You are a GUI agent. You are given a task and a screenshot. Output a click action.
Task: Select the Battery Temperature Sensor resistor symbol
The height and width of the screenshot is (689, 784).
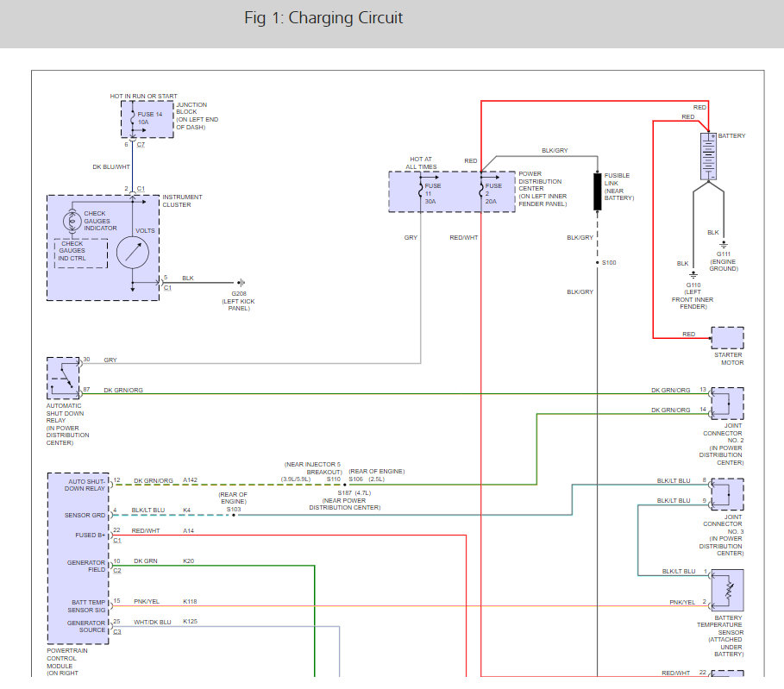pos(727,592)
